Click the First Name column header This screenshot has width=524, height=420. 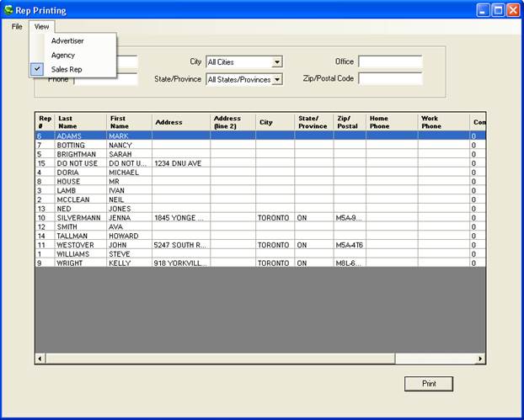[x=128, y=122]
